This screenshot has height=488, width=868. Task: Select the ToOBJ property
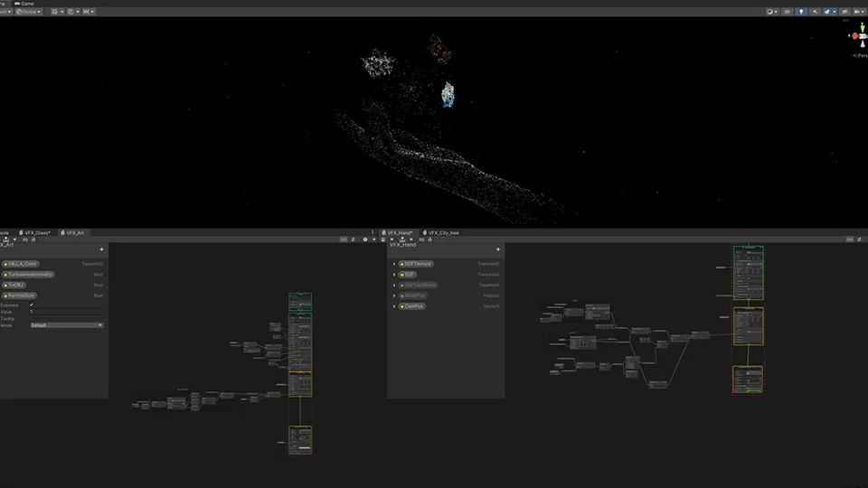point(14,285)
